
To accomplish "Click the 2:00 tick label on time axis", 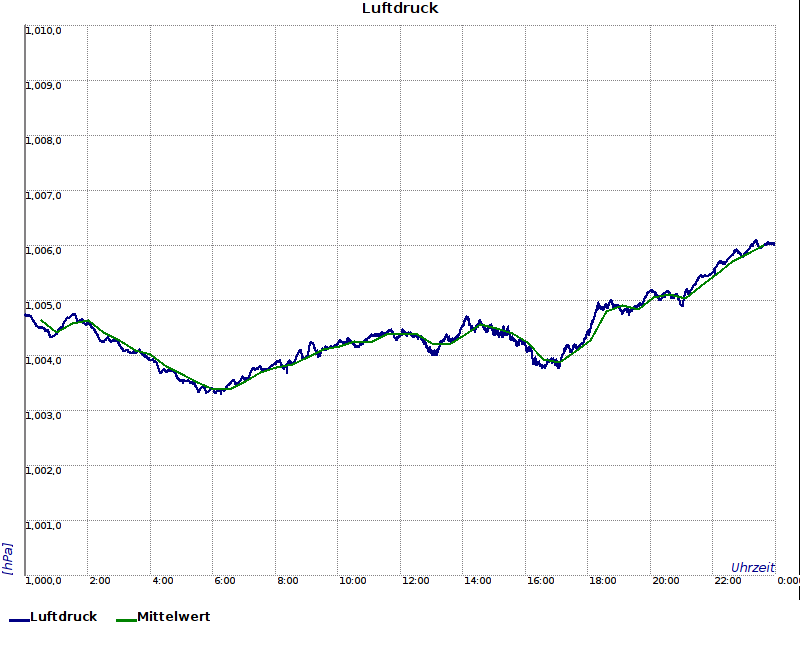I will click(100, 580).
